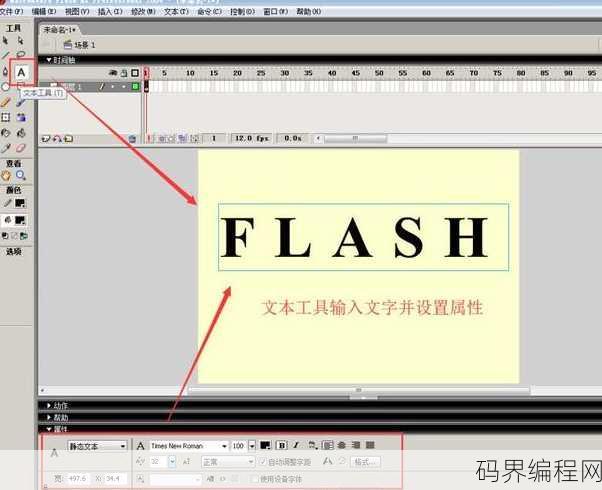Image resolution: width=602 pixels, height=490 pixels.
Task: Right align text in properties
Action: [x=356, y=445]
